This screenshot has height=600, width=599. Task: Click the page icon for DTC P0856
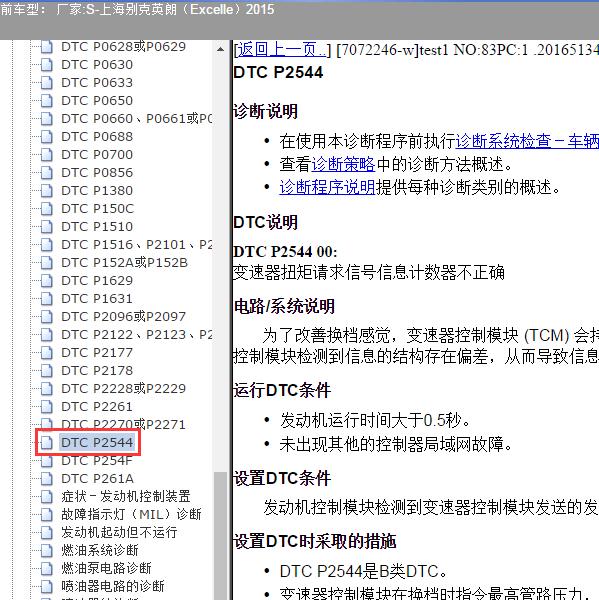pos(46,173)
